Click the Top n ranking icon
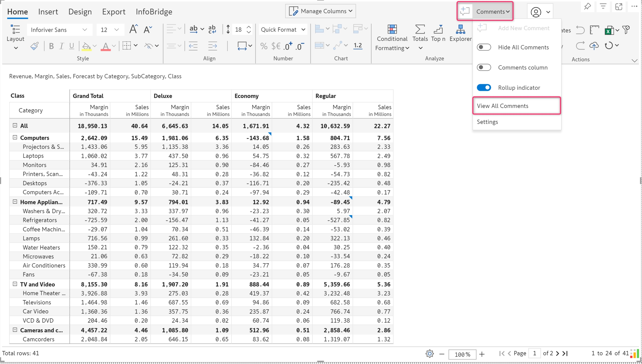 click(x=438, y=29)
